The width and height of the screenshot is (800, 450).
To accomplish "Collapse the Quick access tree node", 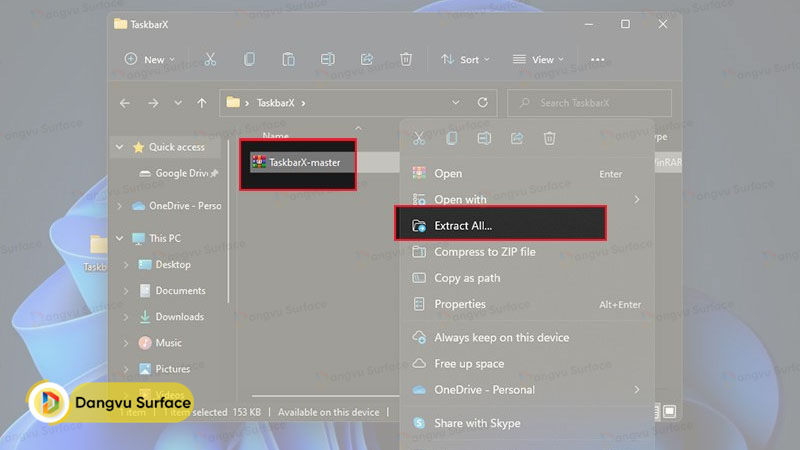I will [x=119, y=147].
